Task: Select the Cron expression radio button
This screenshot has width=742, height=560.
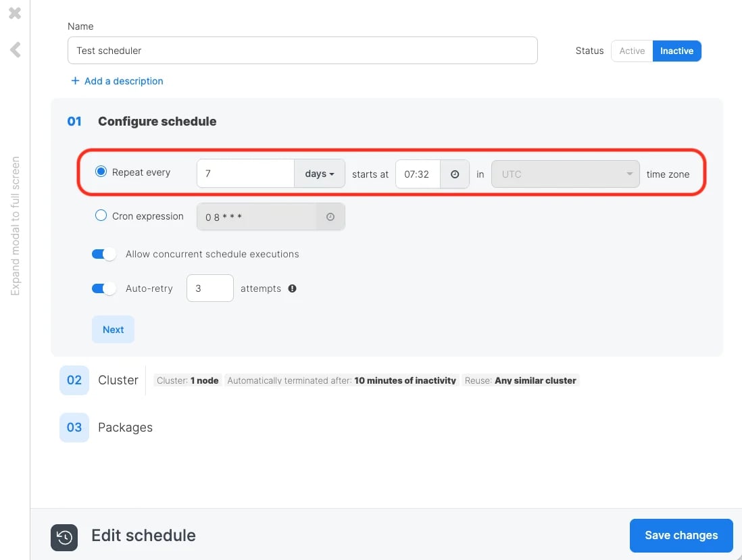Action: pyautogui.click(x=101, y=215)
